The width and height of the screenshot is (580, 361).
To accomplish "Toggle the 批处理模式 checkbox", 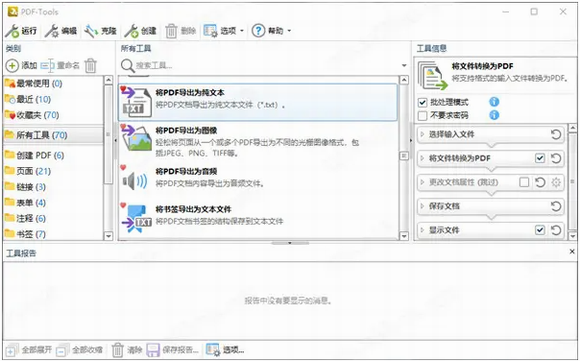I will 422,102.
